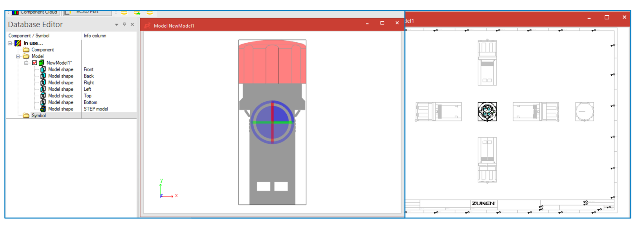Click the Top view model shape icon

(43, 96)
